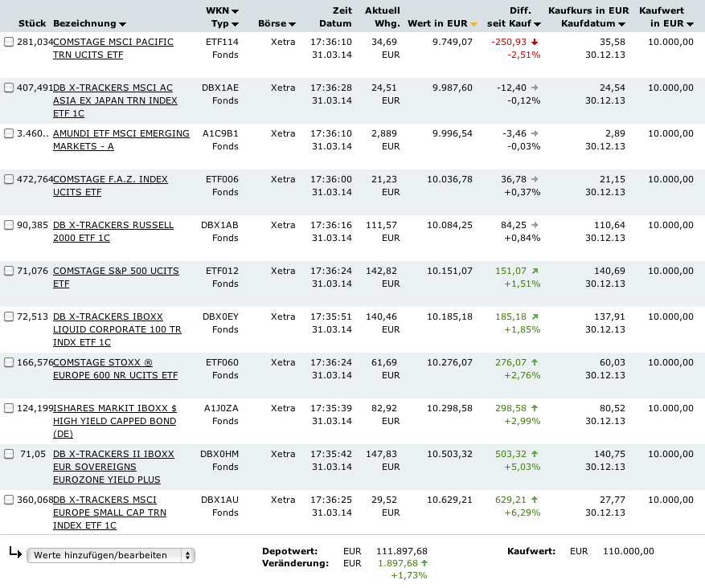The width and height of the screenshot is (705, 588).
Task: Open COMSTAGE MSCI PACIFIC TRN UCITS ETF link
Action: coord(113,48)
